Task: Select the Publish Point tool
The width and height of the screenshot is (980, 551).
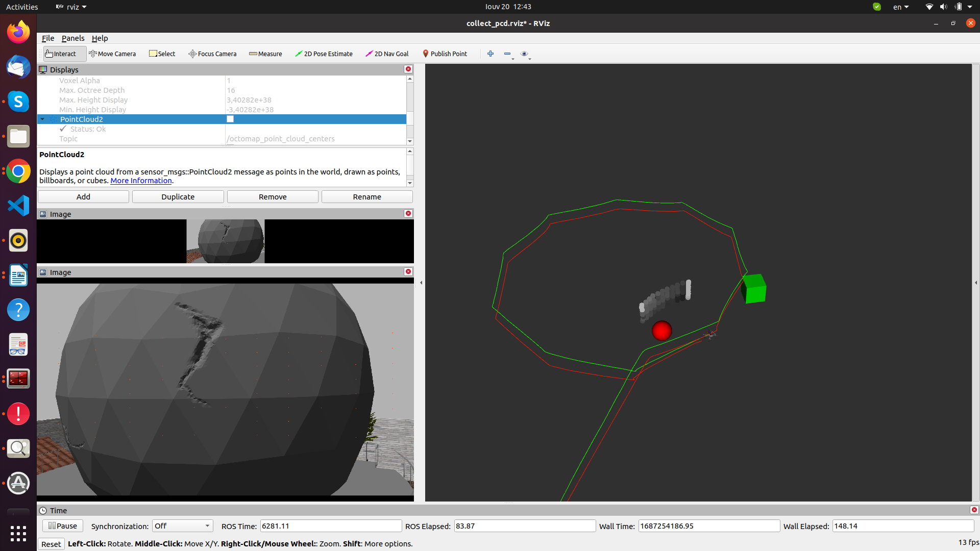Action: point(445,54)
